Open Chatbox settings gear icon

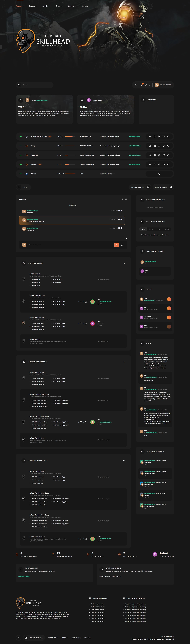pyautogui.click(x=126, y=199)
